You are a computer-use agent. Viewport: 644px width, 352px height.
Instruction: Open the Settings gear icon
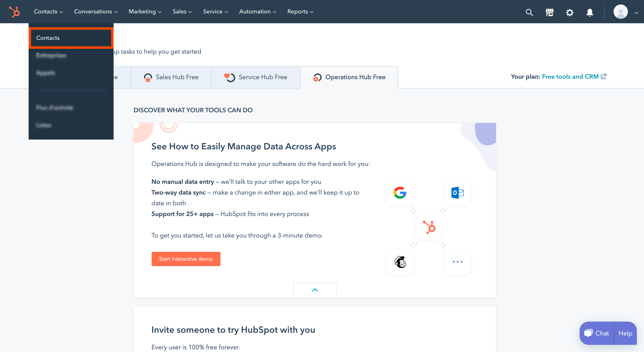570,12
